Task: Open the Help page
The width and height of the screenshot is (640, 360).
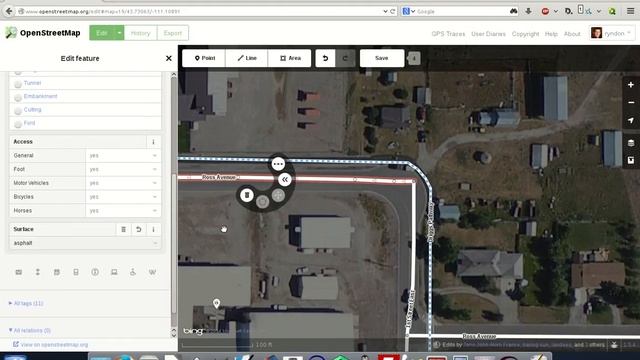Action: [551, 34]
